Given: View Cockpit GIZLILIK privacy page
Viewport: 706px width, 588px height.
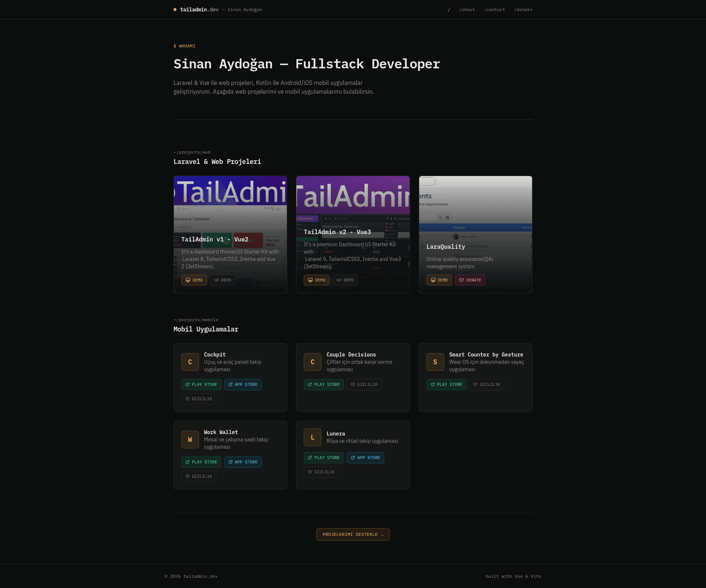Looking at the screenshot, I should pyautogui.click(x=199, y=399).
